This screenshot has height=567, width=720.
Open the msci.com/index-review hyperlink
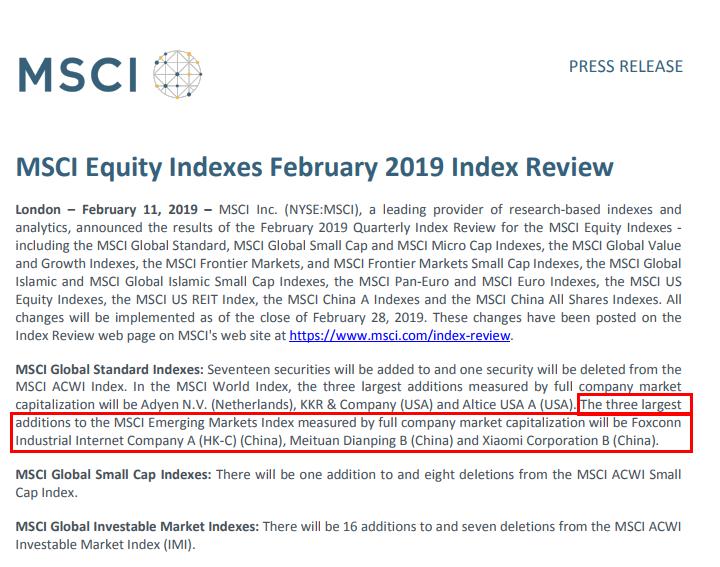click(x=399, y=336)
